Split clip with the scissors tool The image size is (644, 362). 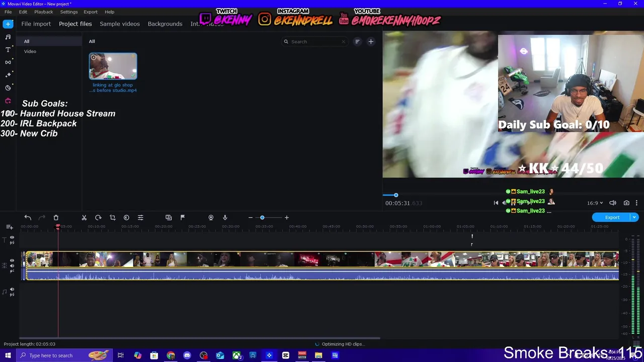pyautogui.click(x=84, y=217)
